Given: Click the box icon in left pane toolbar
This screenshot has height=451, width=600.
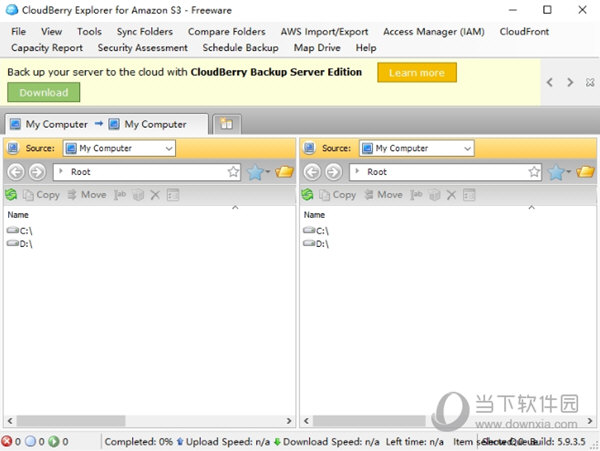Looking at the screenshot, I should point(138,195).
